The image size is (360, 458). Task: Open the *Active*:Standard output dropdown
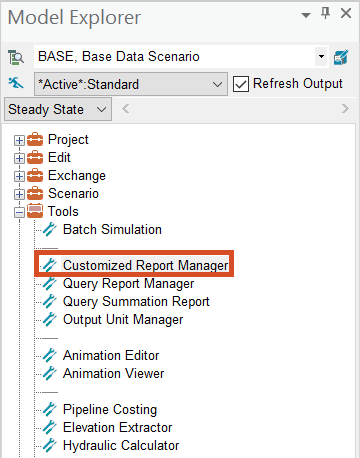(217, 84)
